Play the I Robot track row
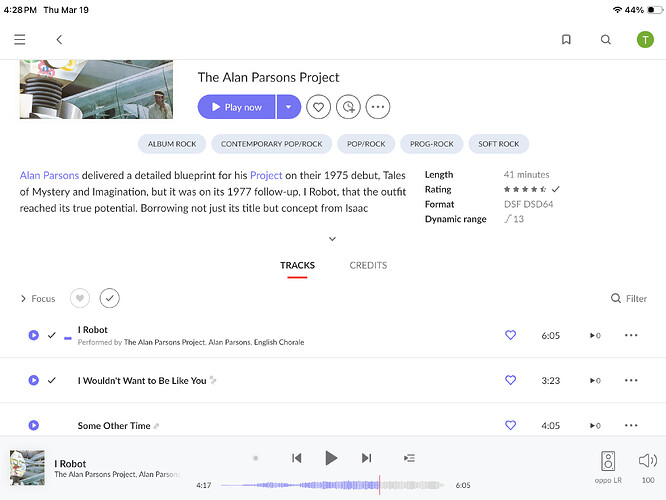Viewport: 666px width, 500px height. click(34, 335)
